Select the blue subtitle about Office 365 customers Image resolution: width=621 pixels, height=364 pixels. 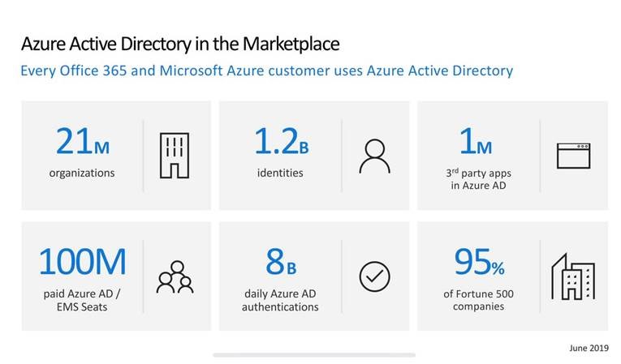point(266,71)
